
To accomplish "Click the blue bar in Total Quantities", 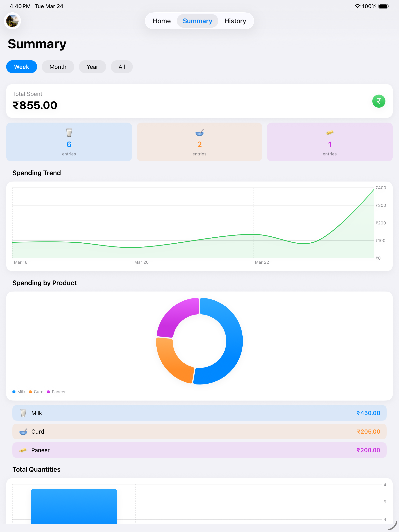I will click(74, 506).
